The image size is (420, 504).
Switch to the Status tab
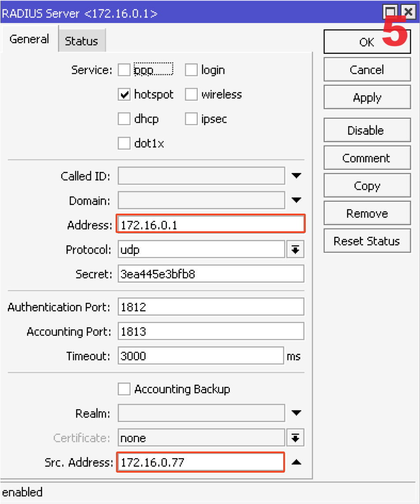point(82,41)
